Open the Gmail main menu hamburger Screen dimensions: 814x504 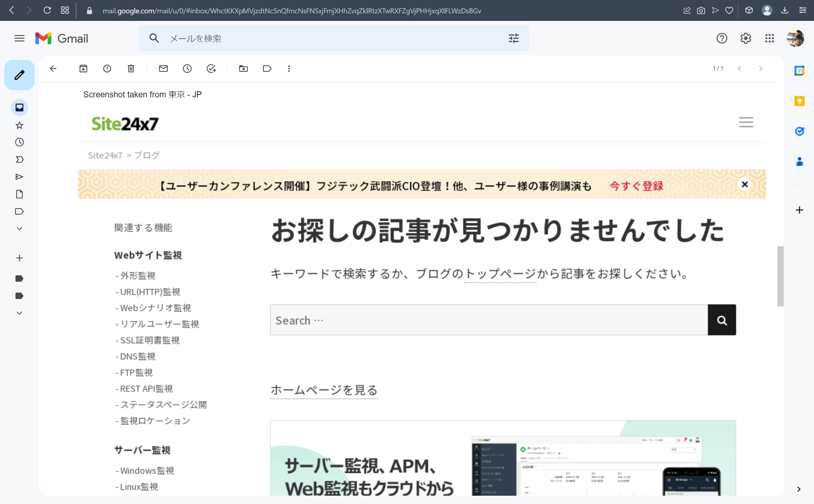pyautogui.click(x=19, y=38)
